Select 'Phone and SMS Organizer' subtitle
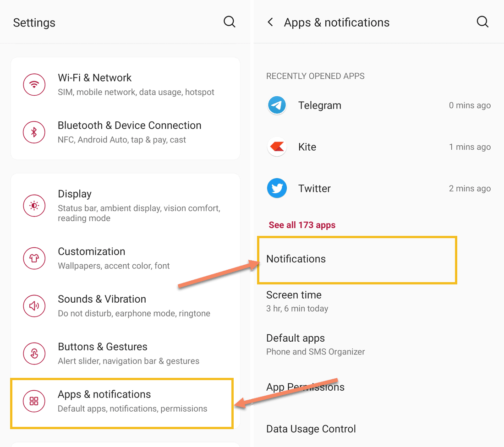This screenshot has height=447, width=504. click(x=315, y=352)
